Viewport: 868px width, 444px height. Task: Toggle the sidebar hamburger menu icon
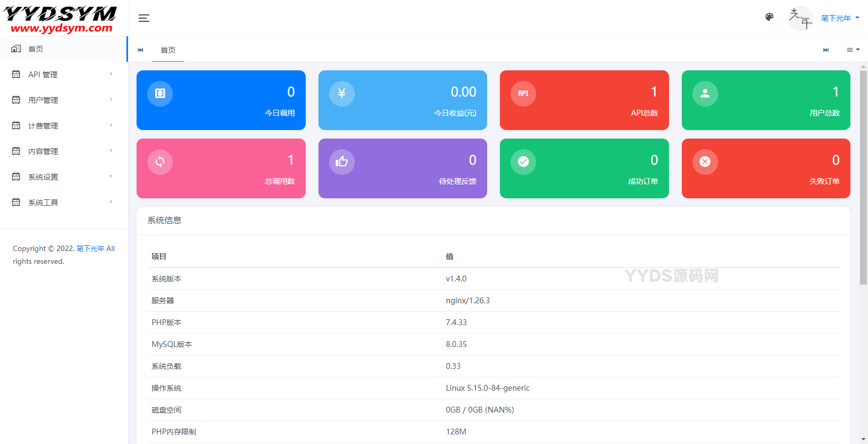[x=144, y=18]
